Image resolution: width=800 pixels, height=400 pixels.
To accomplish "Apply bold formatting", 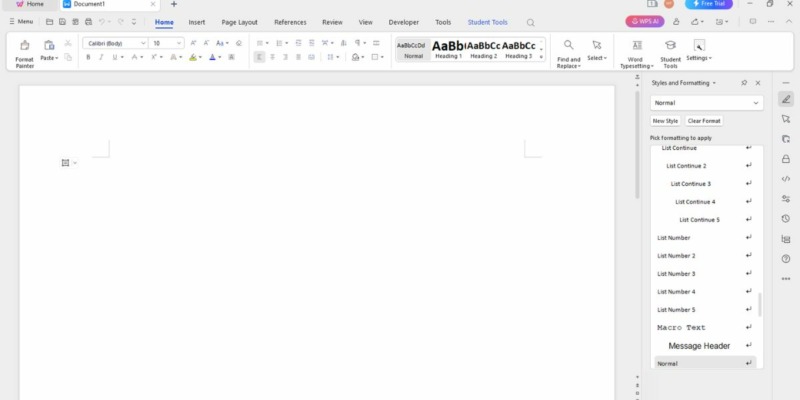I will tap(88, 57).
